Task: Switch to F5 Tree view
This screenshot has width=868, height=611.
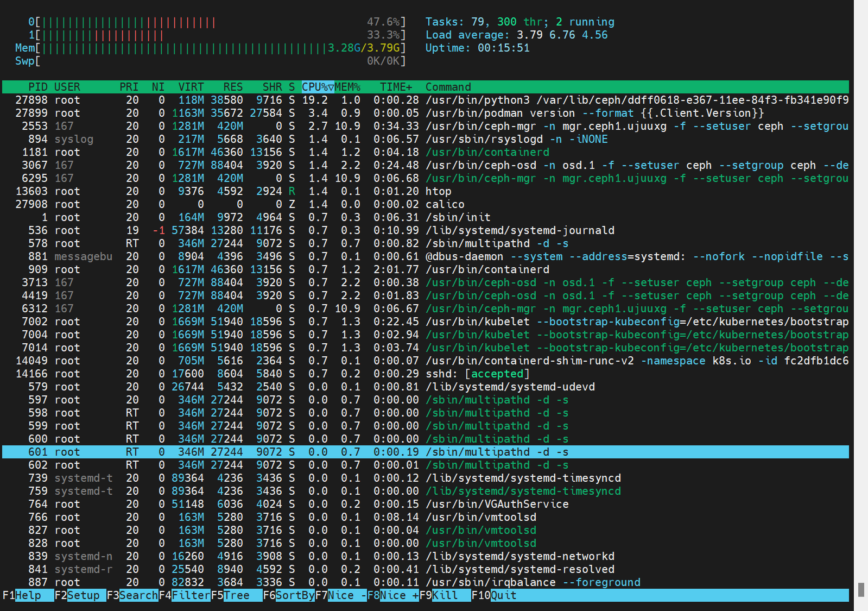Action: click(237, 595)
